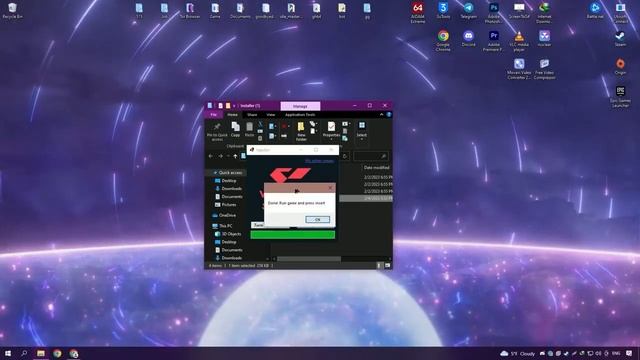This screenshot has height=360, width=640.
Task: Open the Windows Start menu
Action: [8, 353]
